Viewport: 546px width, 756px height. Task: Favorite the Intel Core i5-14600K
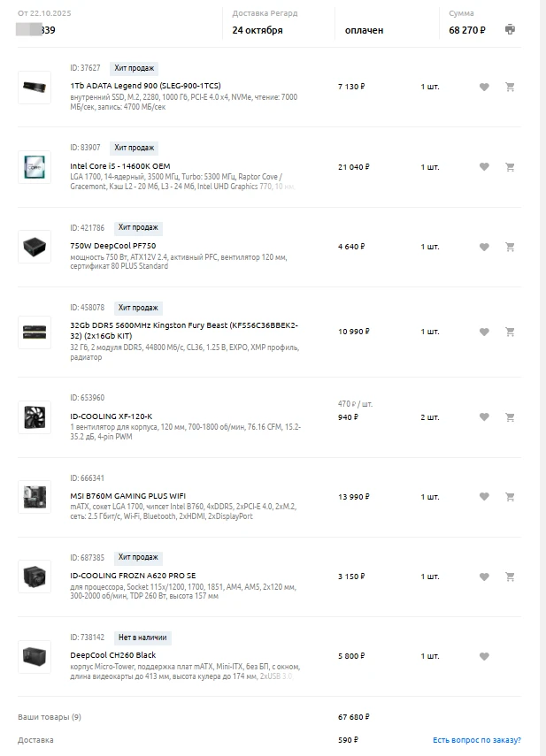(x=484, y=166)
